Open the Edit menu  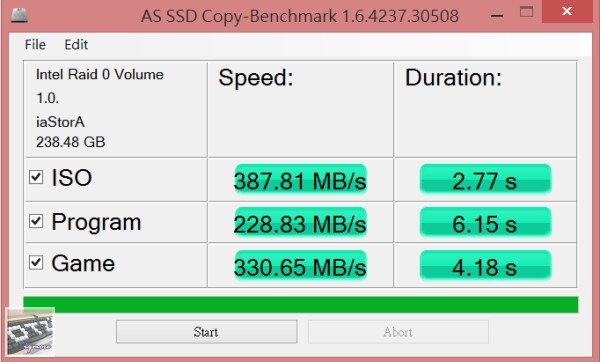coord(76,45)
